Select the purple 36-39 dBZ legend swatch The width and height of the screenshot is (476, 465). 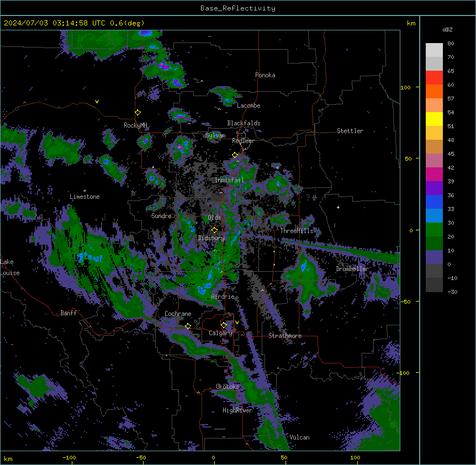[434, 188]
